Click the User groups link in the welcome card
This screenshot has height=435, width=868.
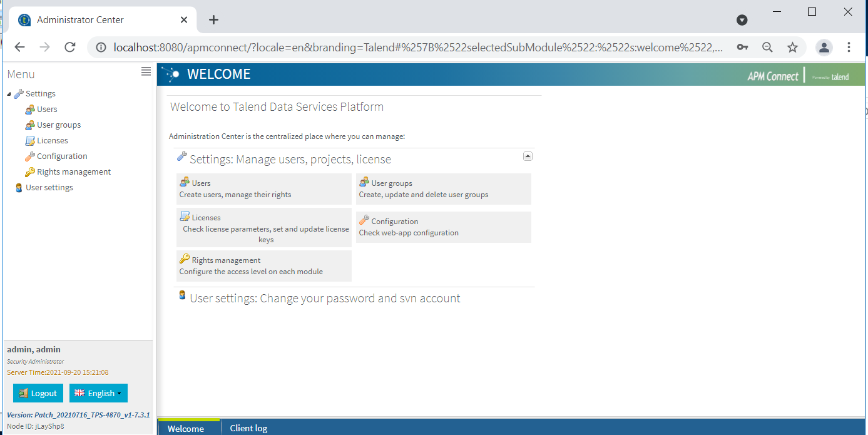pos(392,183)
